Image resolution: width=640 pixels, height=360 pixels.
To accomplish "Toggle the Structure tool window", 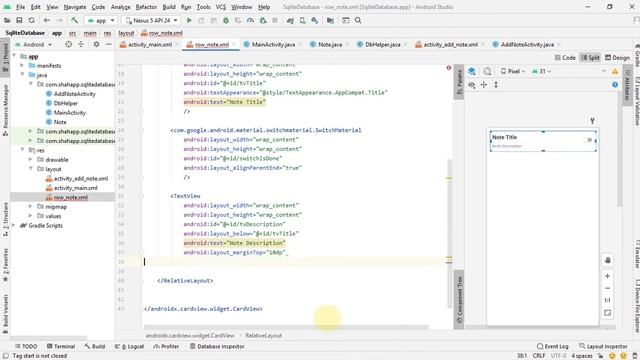I will [5, 219].
